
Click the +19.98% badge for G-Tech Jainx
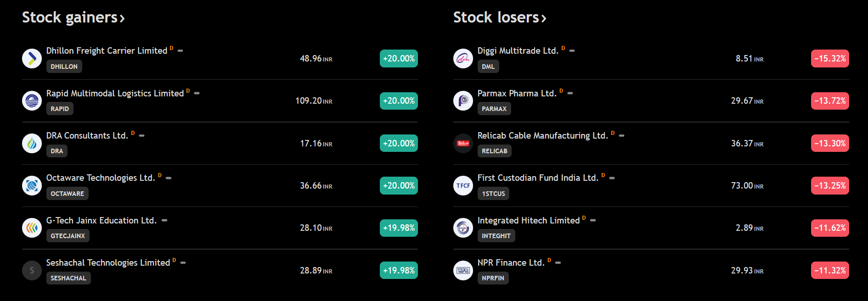[399, 228]
